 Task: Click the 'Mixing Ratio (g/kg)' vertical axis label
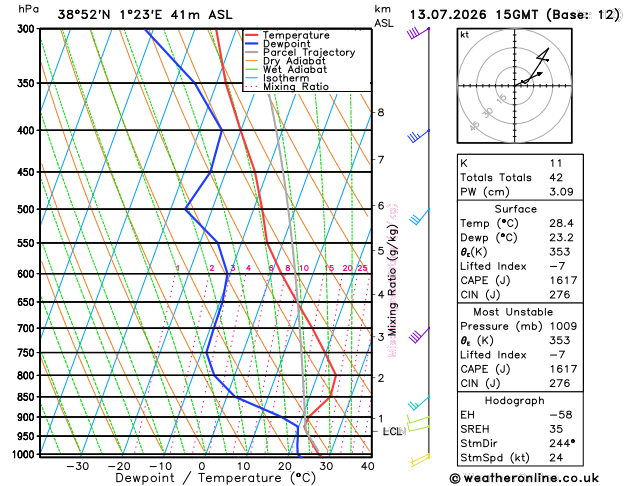pyautogui.click(x=392, y=281)
